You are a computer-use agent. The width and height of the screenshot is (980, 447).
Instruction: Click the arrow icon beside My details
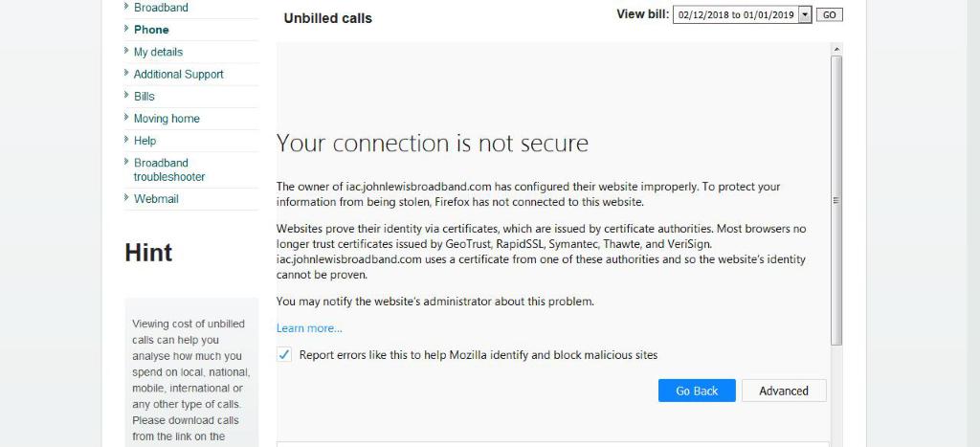[x=126, y=51]
